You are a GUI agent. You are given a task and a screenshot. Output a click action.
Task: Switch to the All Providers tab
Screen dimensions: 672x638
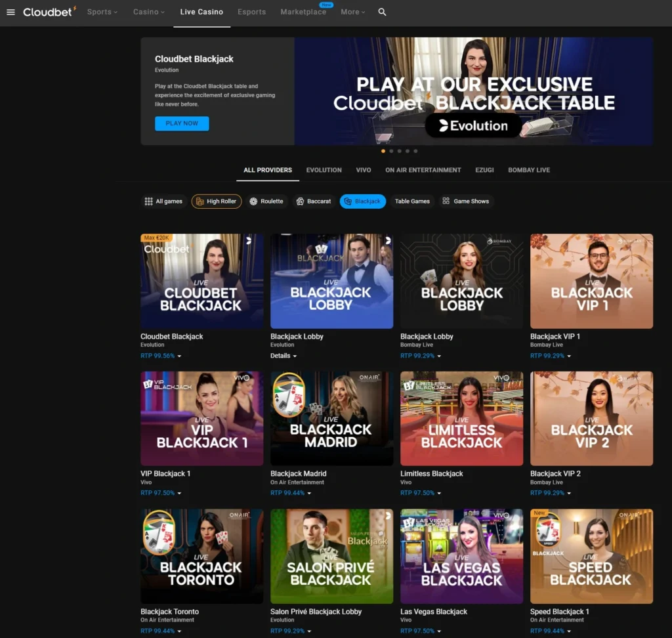click(x=268, y=170)
